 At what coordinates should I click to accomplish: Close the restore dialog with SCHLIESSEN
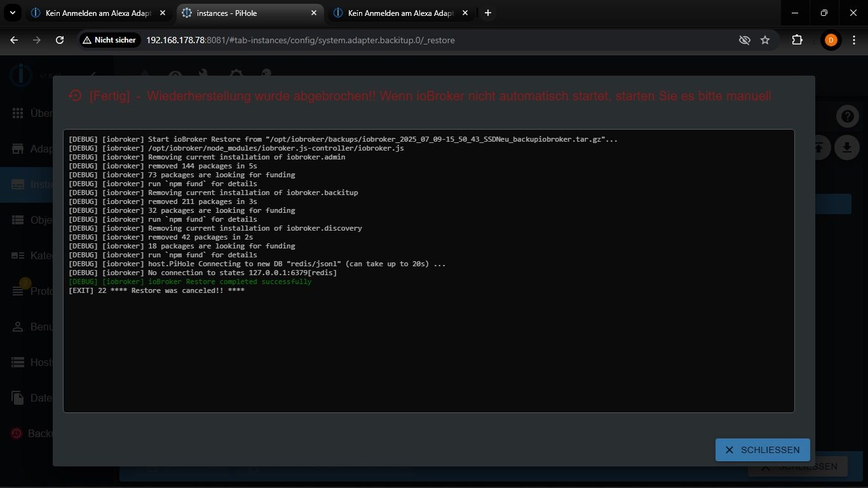[x=763, y=450]
